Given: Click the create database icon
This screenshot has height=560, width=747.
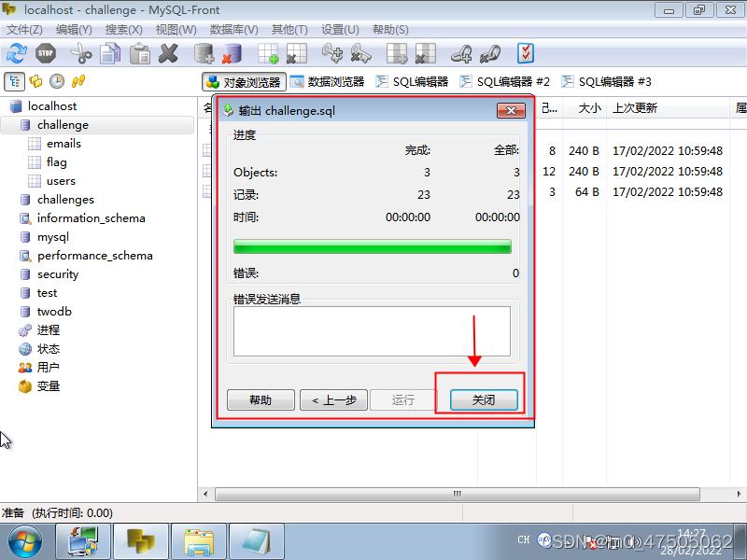Looking at the screenshot, I should (204, 53).
